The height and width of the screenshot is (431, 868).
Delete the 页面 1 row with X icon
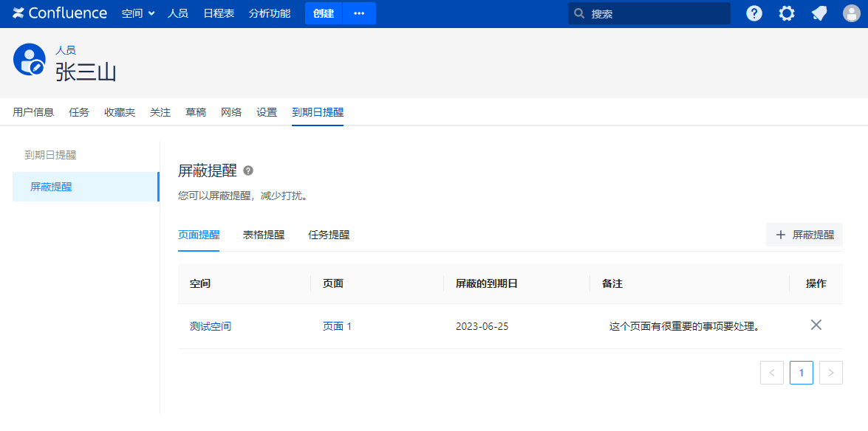pos(816,325)
